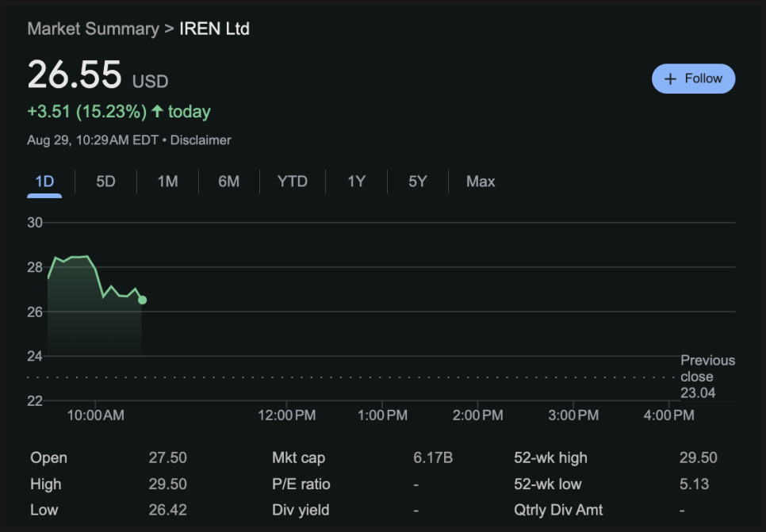Click the 52-wk high value 29.50

tap(698, 457)
